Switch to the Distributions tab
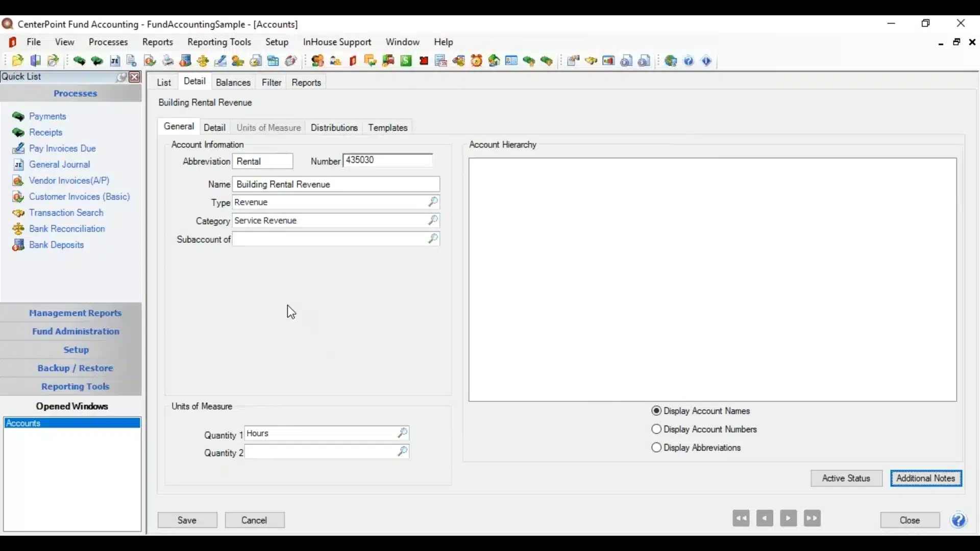 pos(334,128)
